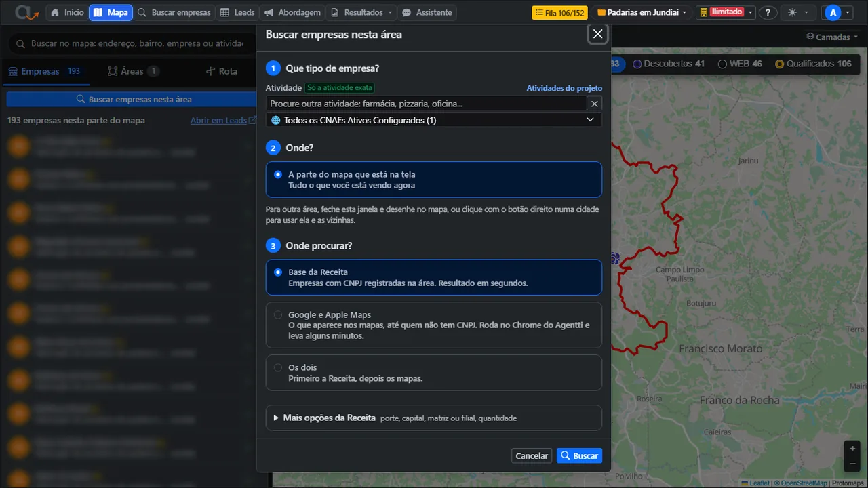
Task: Toggle the Qualificados map filter
Action: point(813,64)
